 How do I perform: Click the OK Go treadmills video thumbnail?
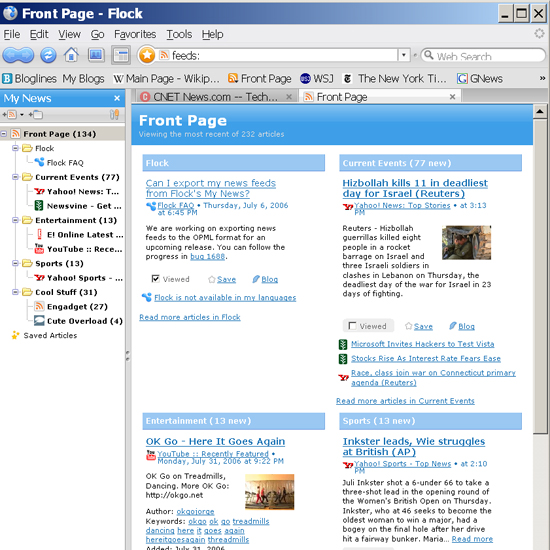click(269, 491)
